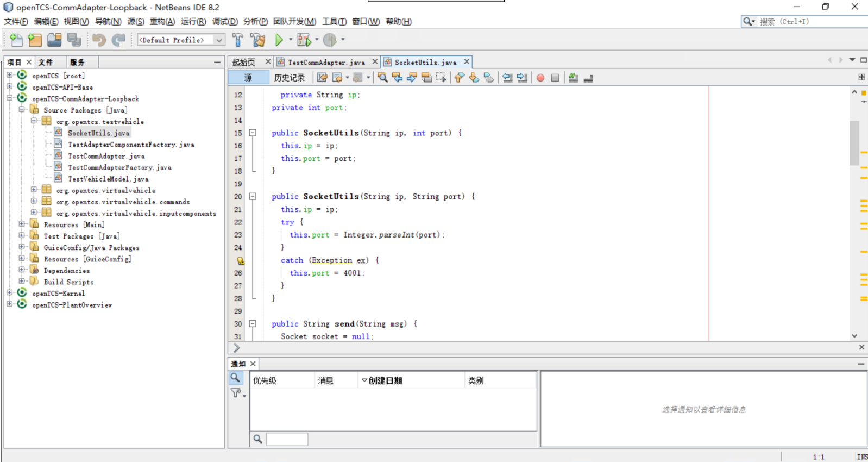Collapse code fold at line 30
The width and height of the screenshot is (868, 462).
(253, 323)
